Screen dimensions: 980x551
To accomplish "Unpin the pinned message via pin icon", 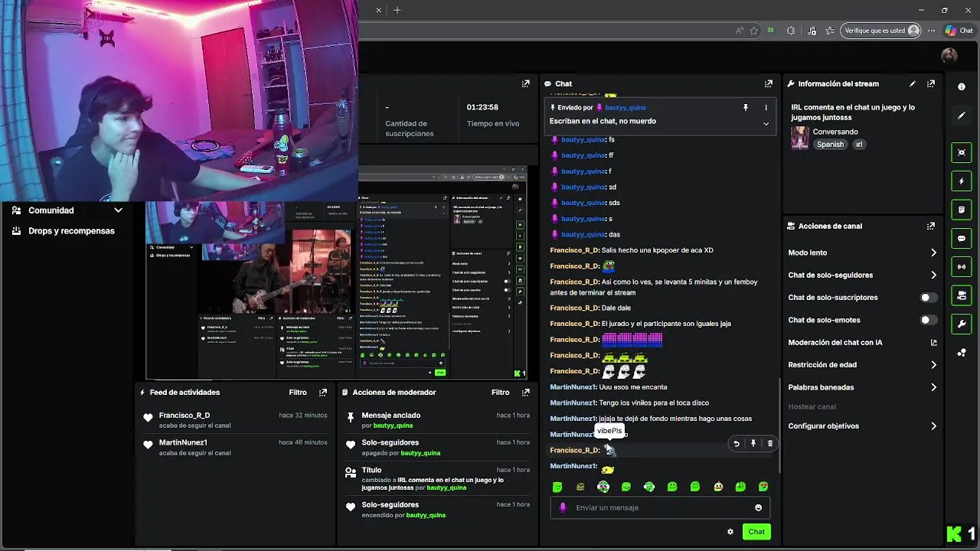I will (x=745, y=108).
